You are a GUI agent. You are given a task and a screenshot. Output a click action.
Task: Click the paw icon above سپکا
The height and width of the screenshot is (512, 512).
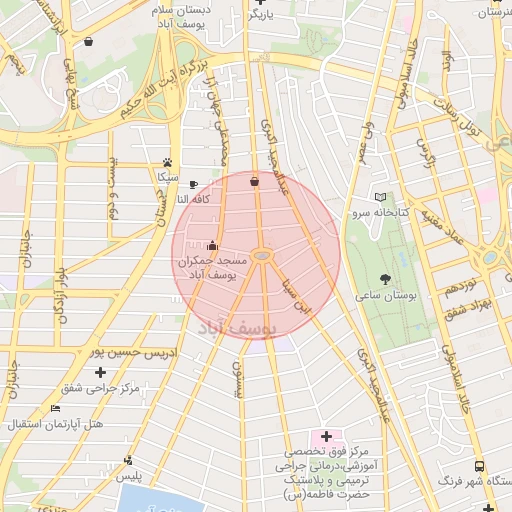168,163
